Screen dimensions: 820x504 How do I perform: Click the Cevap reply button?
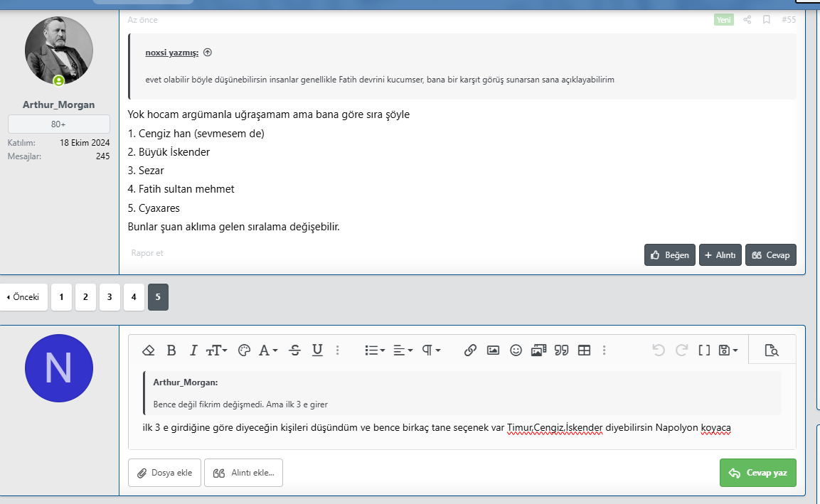click(x=771, y=255)
